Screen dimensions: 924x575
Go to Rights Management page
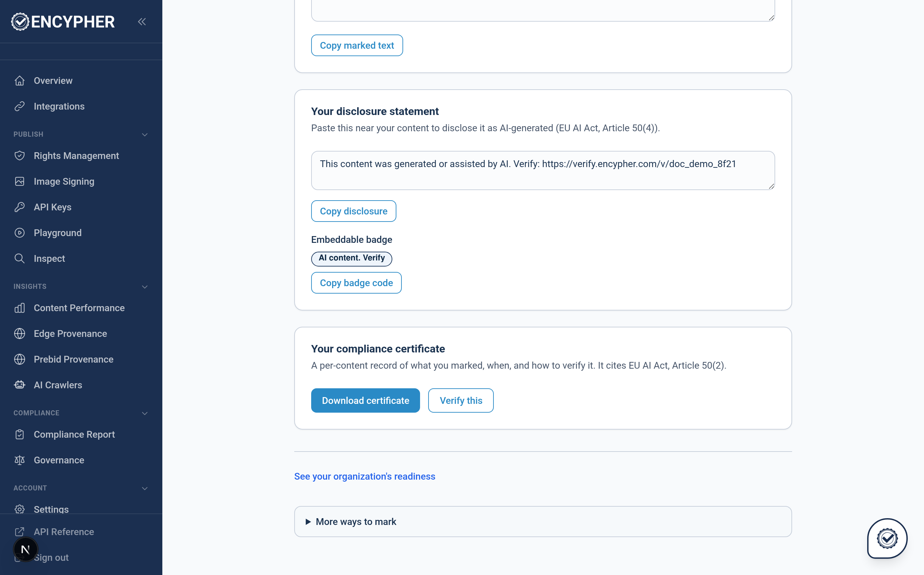pos(76,156)
